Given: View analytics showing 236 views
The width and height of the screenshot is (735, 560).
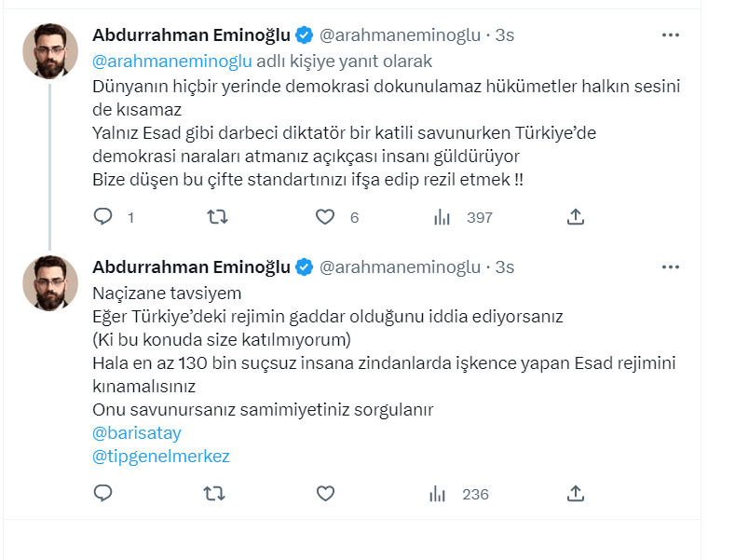Looking at the screenshot, I should coord(438,494).
